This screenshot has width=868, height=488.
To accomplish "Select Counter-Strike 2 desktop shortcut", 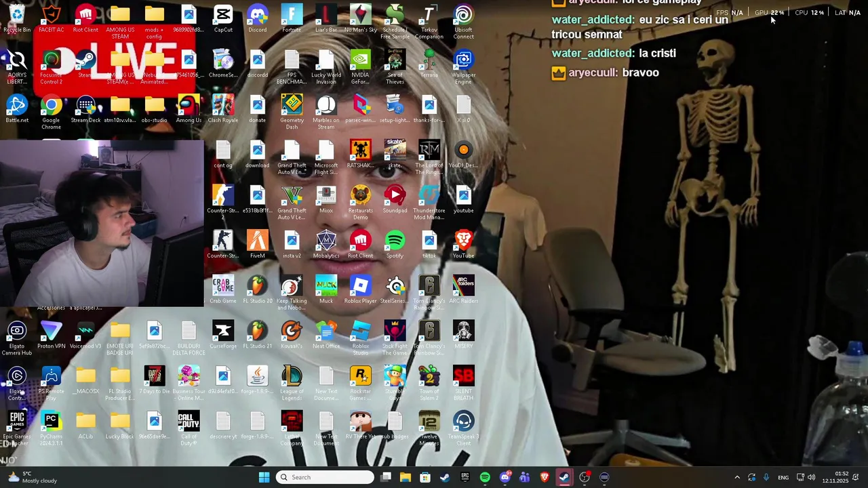I will tap(223, 203).
